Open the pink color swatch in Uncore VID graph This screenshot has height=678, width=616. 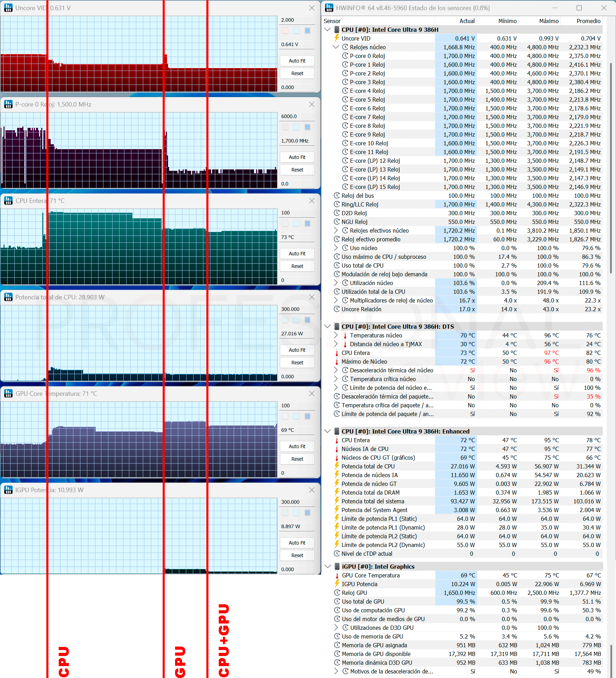(x=285, y=31)
